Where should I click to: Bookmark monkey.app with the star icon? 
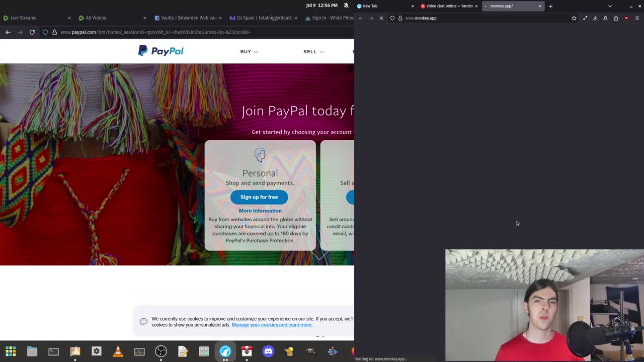[x=574, y=18]
